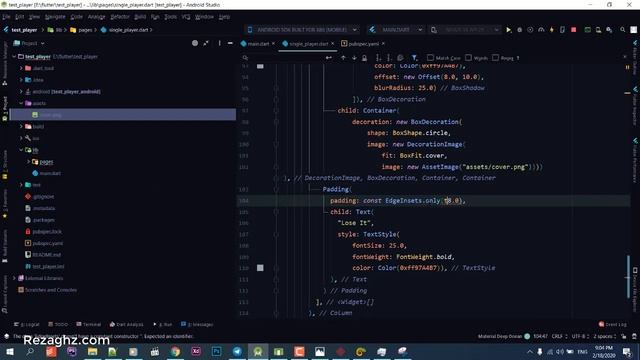Screen dimensions: 640x360
Task: Open the Refactor menu
Action: [x=120, y=17]
